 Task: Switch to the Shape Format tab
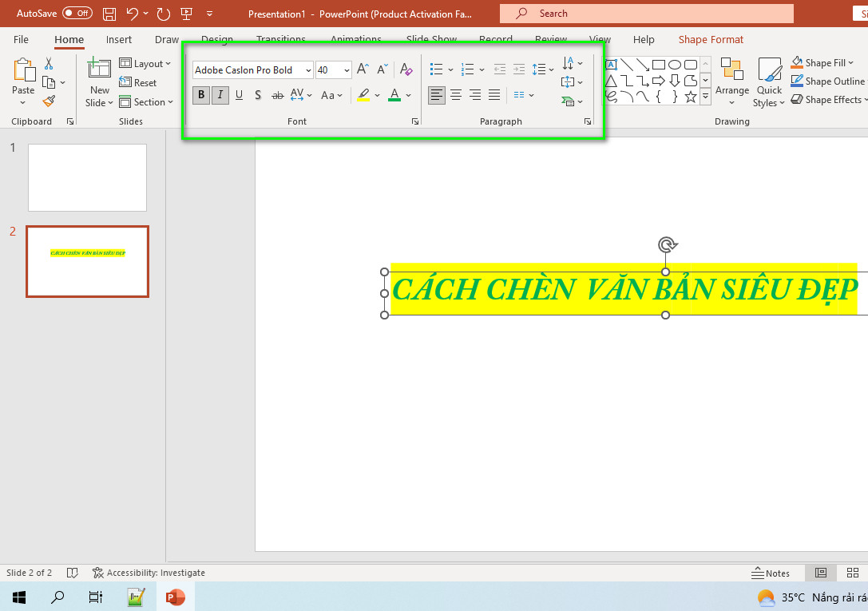pos(711,39)
